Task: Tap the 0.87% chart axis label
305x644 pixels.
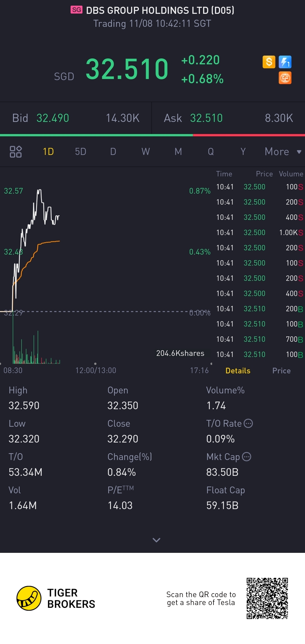Action: pos(200,191)
